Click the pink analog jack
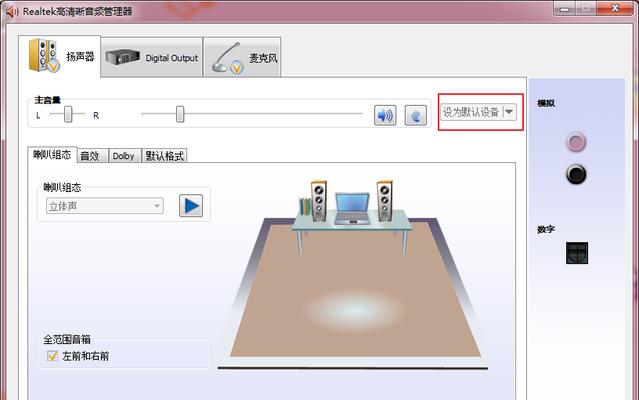This screenshot has height=400, width=639. [x=576, y=143]
